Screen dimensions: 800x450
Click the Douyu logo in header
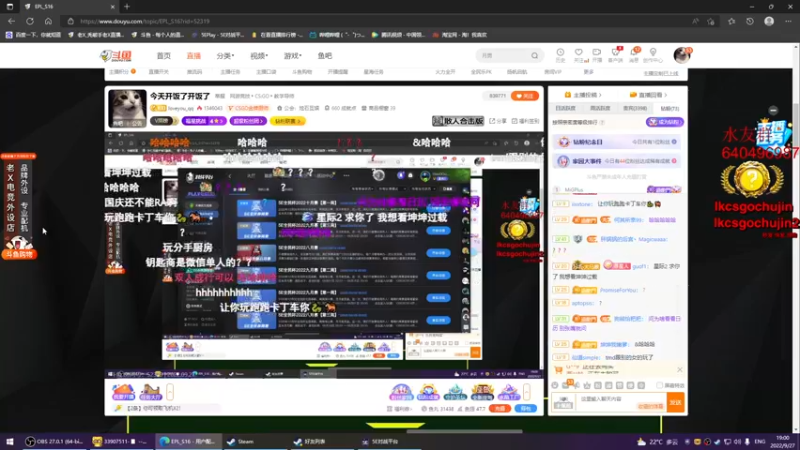[116, 56]
